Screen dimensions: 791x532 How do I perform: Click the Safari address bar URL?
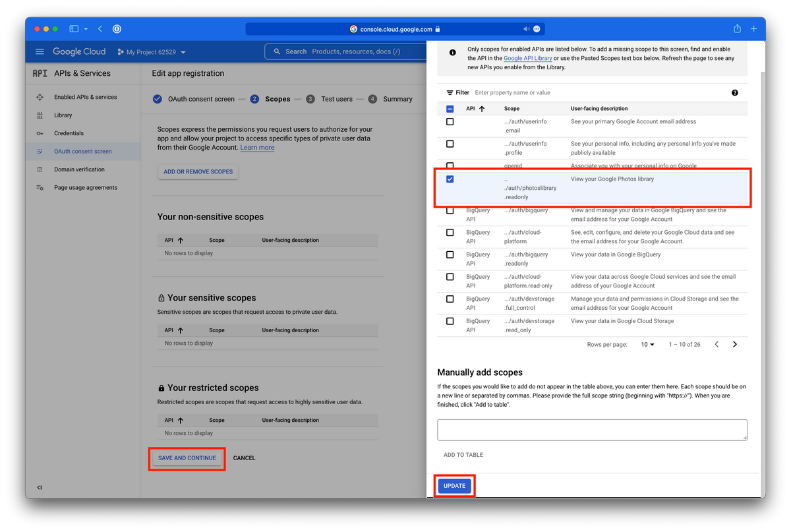[x=395, y=29]
